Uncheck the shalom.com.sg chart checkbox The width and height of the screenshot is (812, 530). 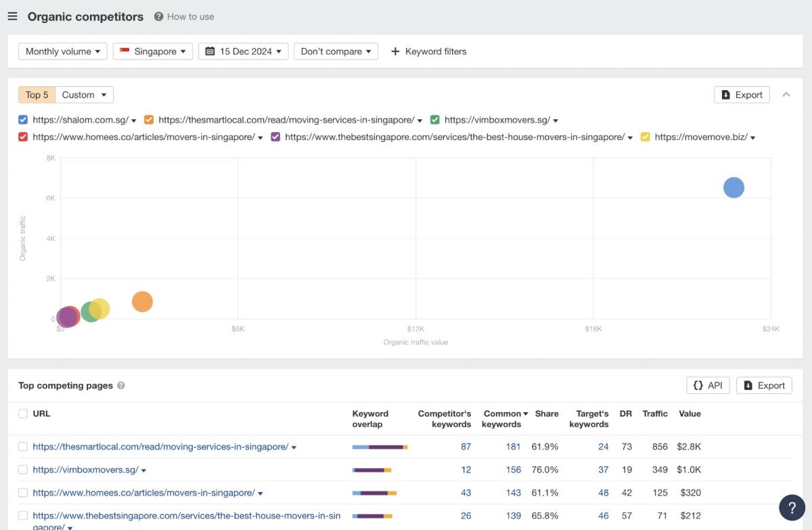pos(23,120)
